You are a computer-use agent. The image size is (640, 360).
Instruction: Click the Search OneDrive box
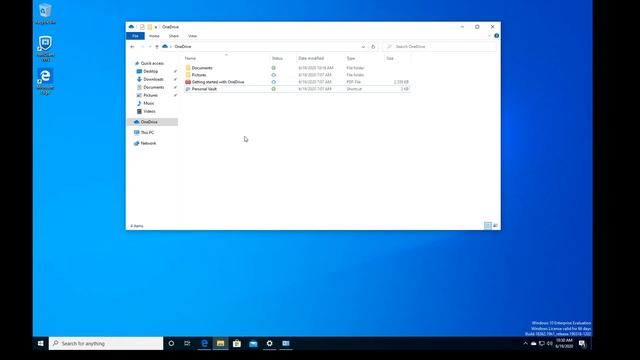click(x=440, y=47)
